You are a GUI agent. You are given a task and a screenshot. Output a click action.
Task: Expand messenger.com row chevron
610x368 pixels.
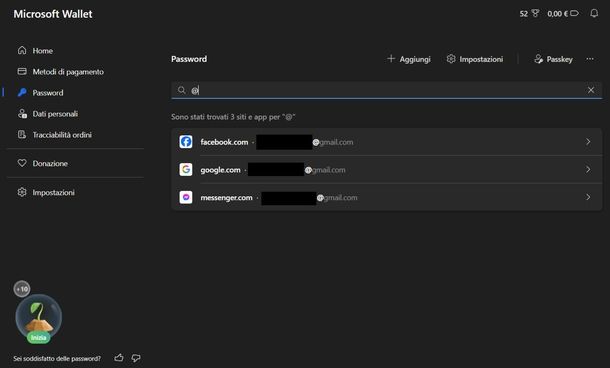pos(588,197)
